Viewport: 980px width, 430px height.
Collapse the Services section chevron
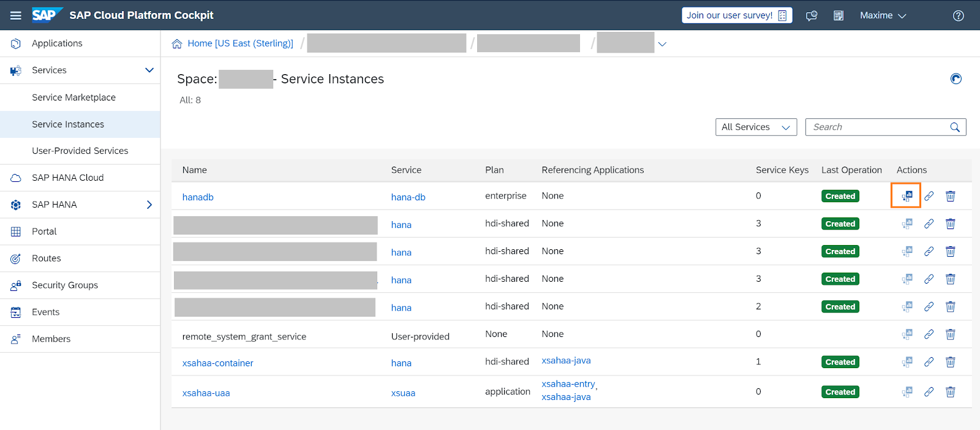149,70
